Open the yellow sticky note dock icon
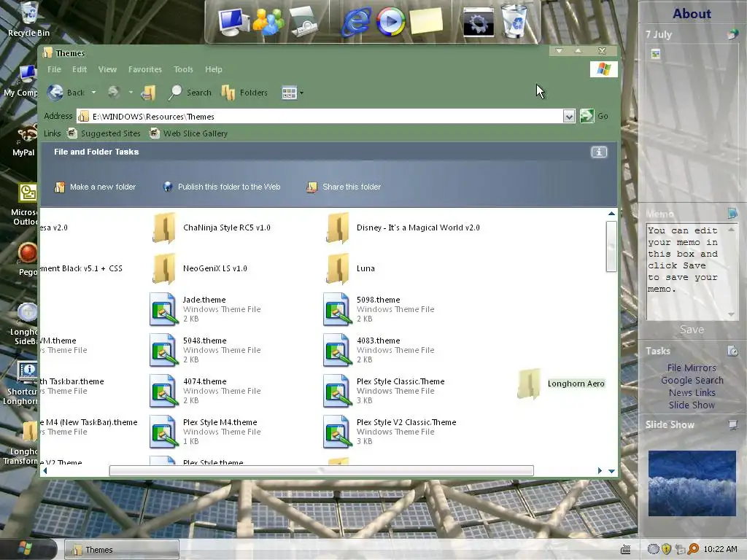 tap(426, 21)
